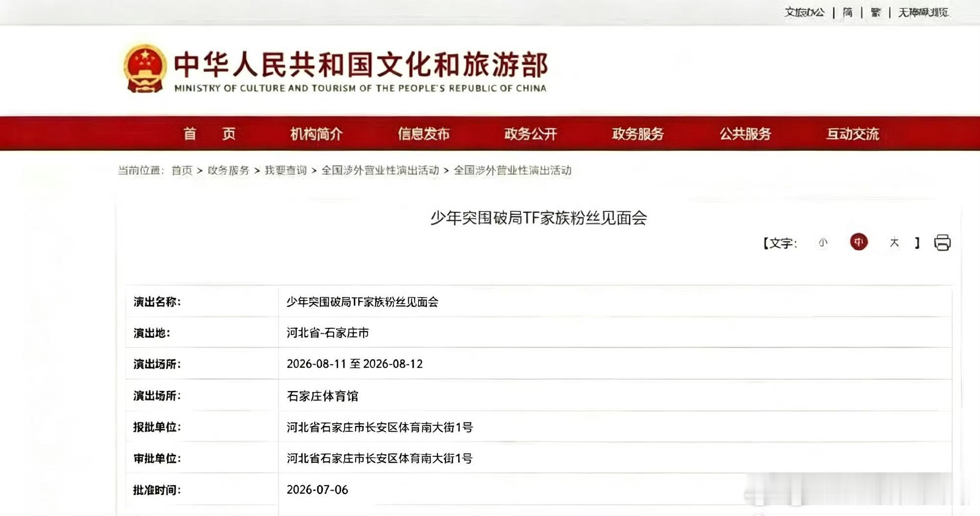Click the 报批单位 label cell
This screenshot has height=516, width=980.
[x=202, y=427]
